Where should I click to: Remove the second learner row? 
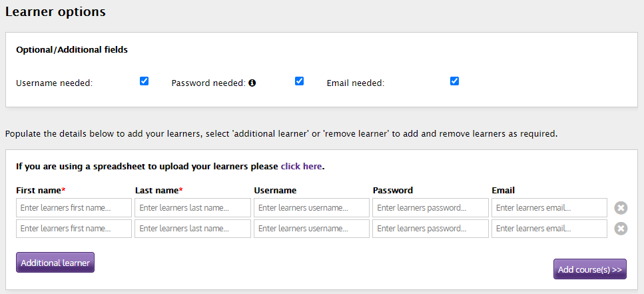[621, 229]
